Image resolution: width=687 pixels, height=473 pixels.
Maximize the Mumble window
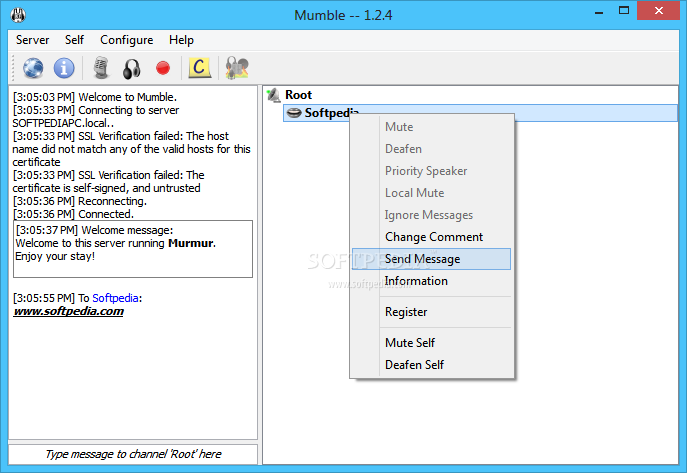click(624, 11)
